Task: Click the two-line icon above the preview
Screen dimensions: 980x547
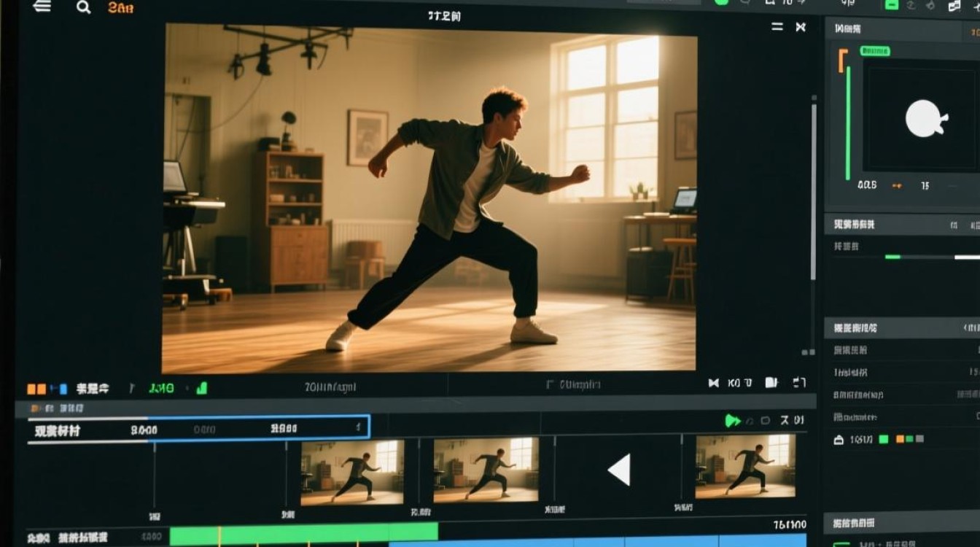Action: click(777, 27)
